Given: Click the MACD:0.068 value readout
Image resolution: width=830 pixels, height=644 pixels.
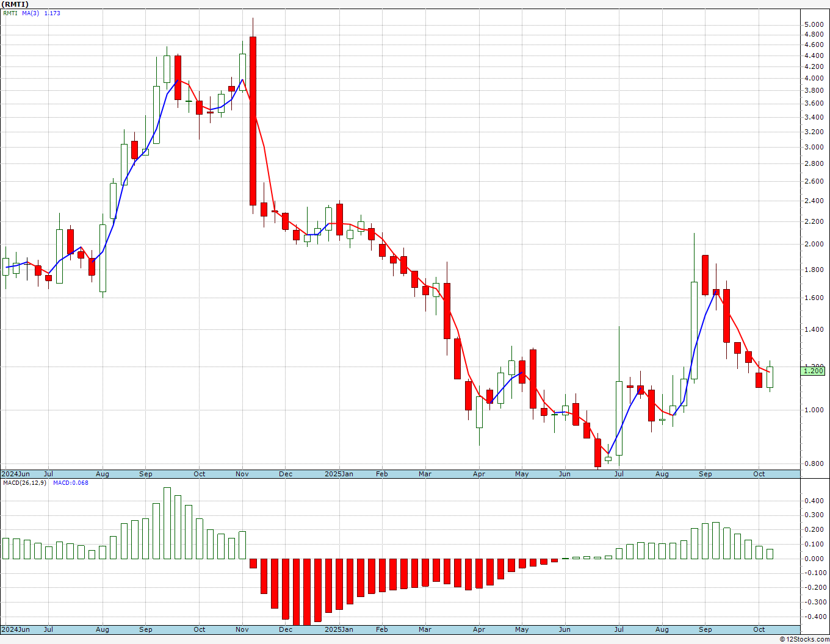Looking at the screenshot, I should click(71, 482).
